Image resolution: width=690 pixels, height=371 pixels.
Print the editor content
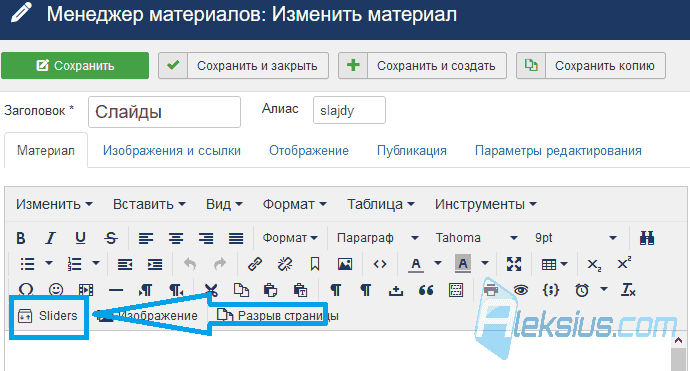[491, 290]
